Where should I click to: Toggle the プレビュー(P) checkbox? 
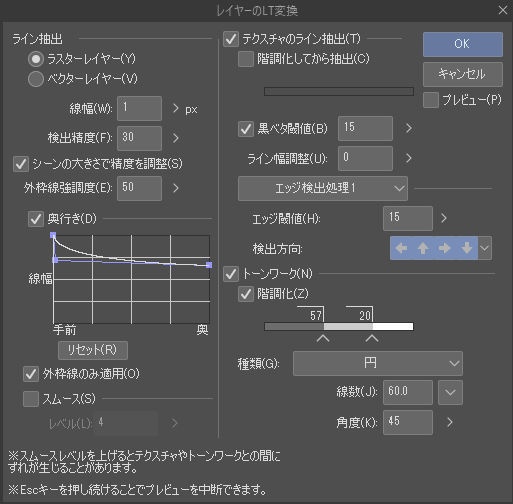431,100
